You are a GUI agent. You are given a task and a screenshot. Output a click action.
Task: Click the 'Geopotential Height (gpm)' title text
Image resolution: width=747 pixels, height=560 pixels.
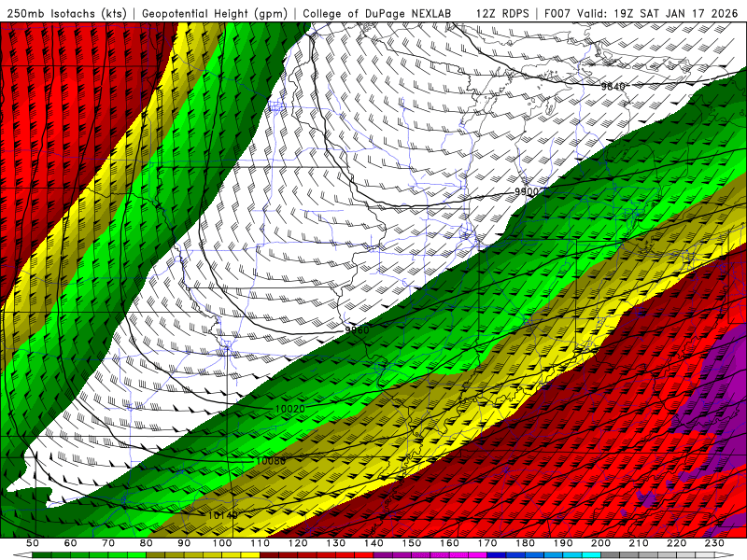click(215, 13)
